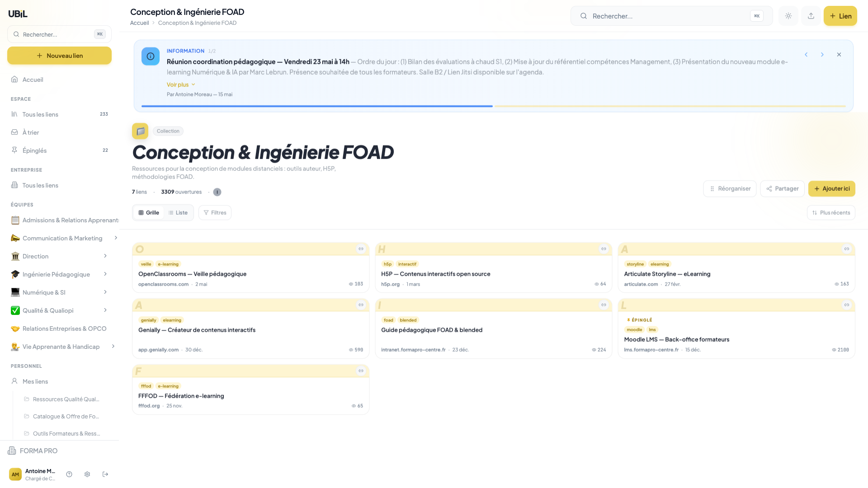This screenshot has width=868, height=488.
Task: Click the top bar Rechercher search field
Action: pos(671,16)
